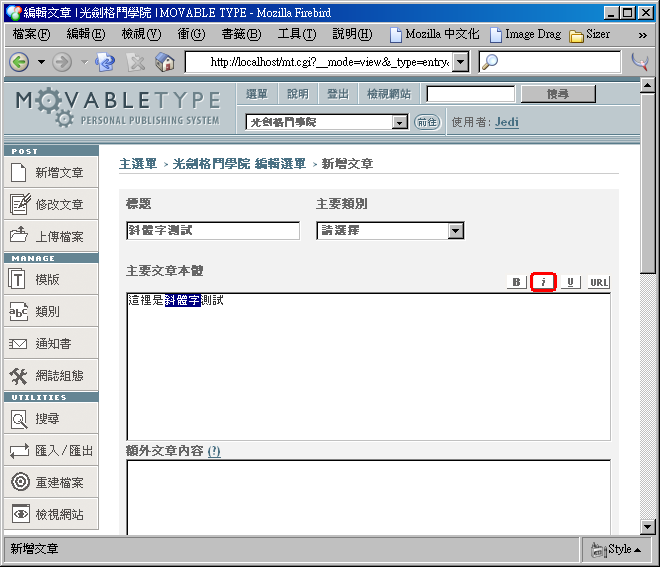Click the 檢視網站 tab in the header

click(x=389, y=94)
